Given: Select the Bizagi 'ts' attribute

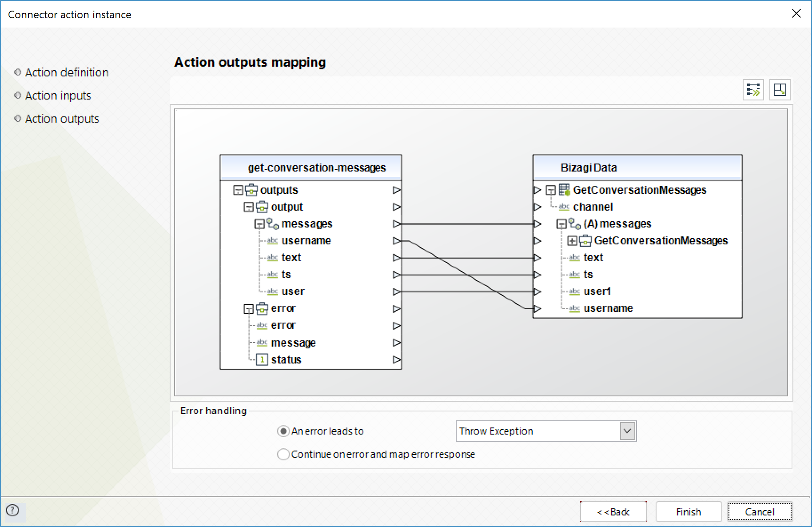Looking at the screenshot, I should [588, 275].
